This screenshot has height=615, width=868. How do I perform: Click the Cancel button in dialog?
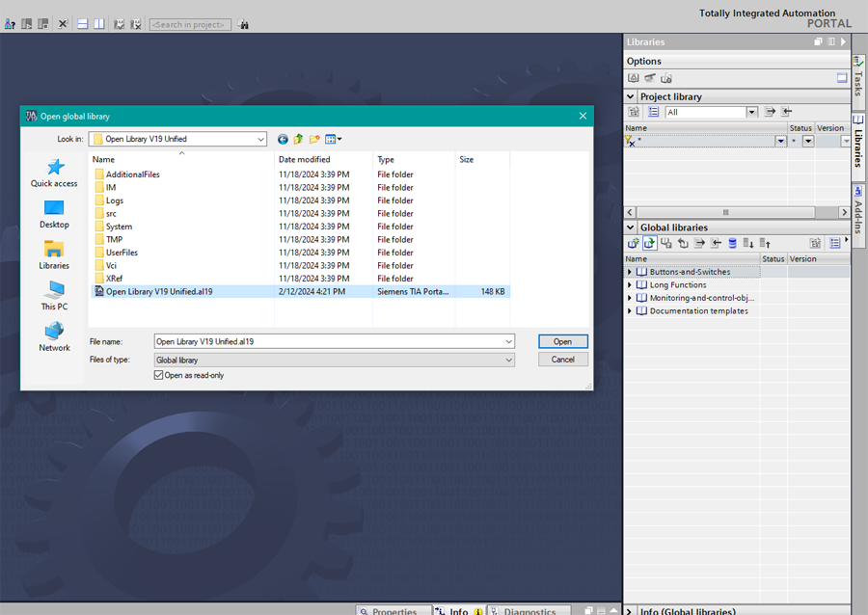click(x=562, y=360)
